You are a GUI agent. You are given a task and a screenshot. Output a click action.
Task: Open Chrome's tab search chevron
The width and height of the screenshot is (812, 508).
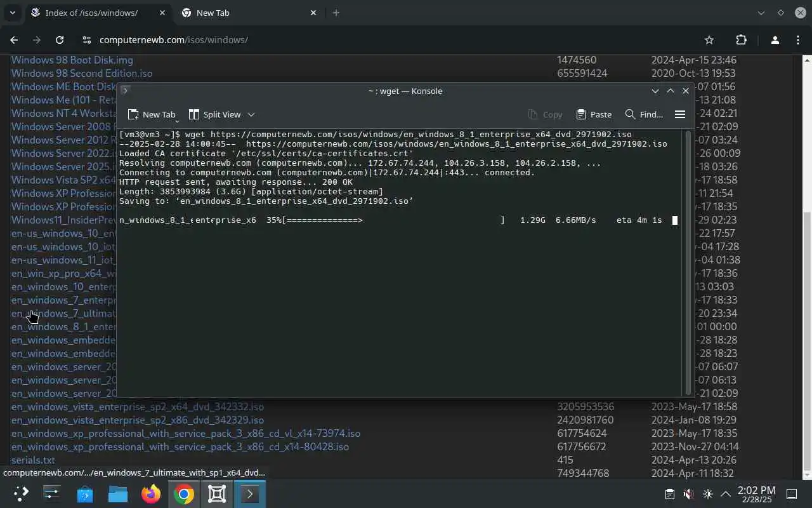(12, 13)
